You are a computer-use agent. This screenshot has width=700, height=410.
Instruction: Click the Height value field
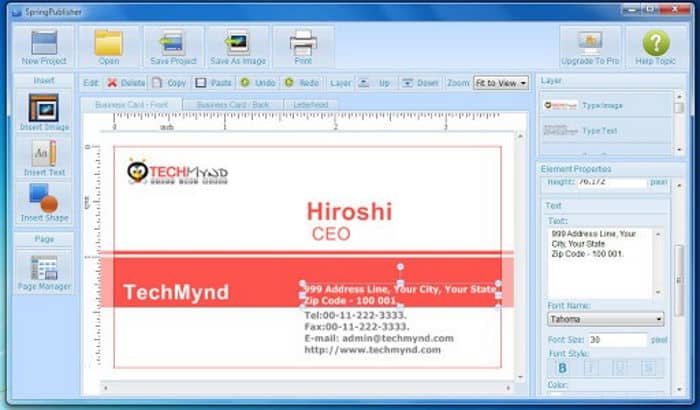612,182
